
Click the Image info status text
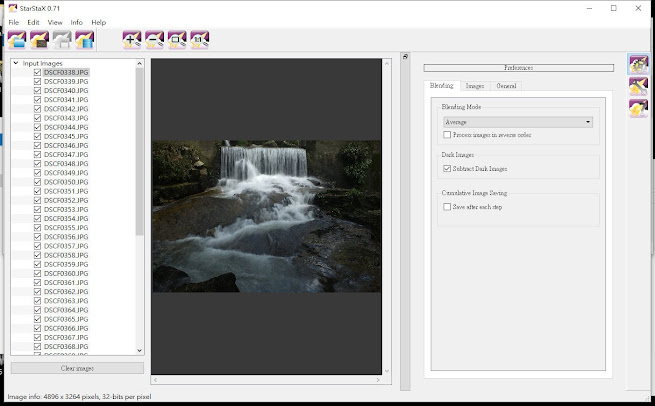[x=79, y=396]
